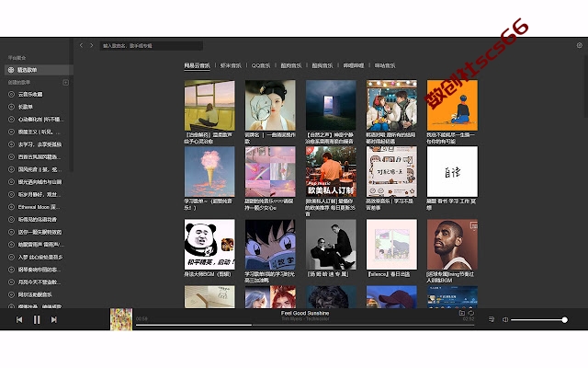Image resolution: width=588 pixels, height=368 pixels.
Task: Click disc icon beside 心动催化剂 playlist
Action: (11, 120)
